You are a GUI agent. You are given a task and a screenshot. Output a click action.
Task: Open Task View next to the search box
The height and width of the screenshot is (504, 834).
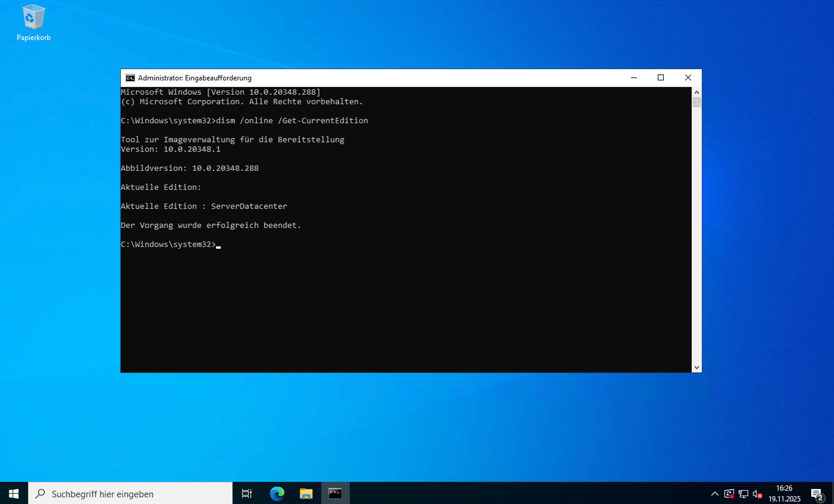pyautogui.click(x=246, y=494)
